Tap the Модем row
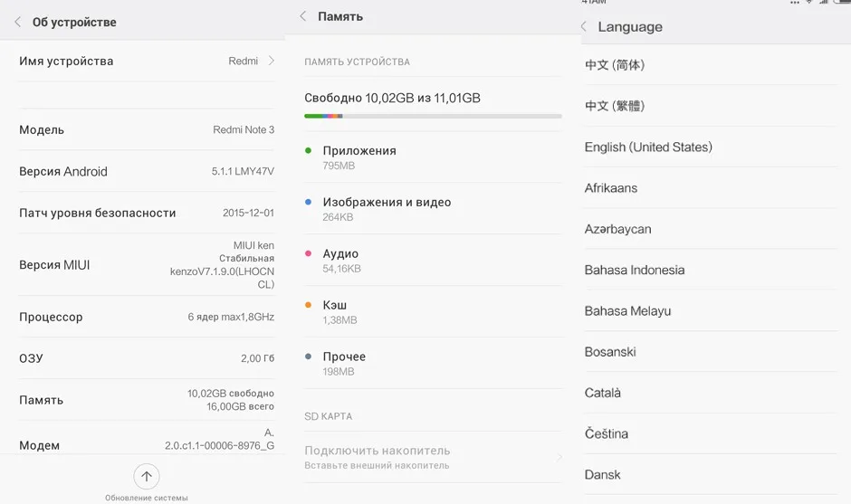Viewport: 851px width, 504px height. point(147,438)
